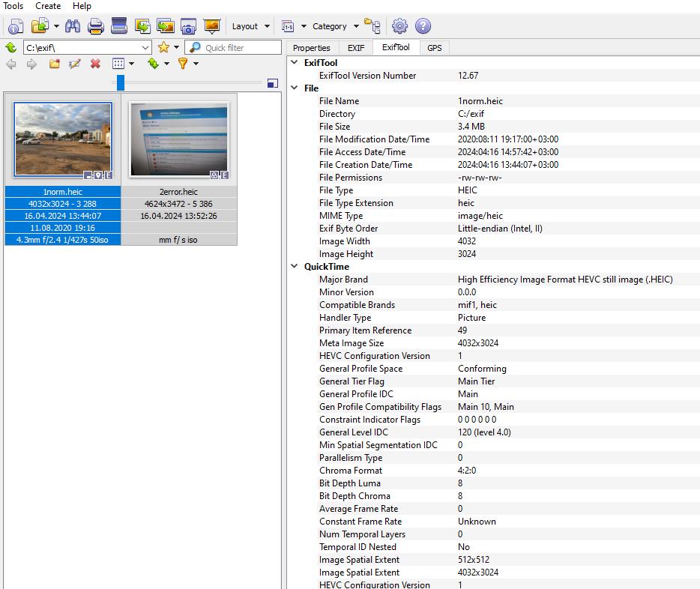This screenshot has height=589, width=700.
Task: Switch to the GPS tab
Action: (434, 48)
